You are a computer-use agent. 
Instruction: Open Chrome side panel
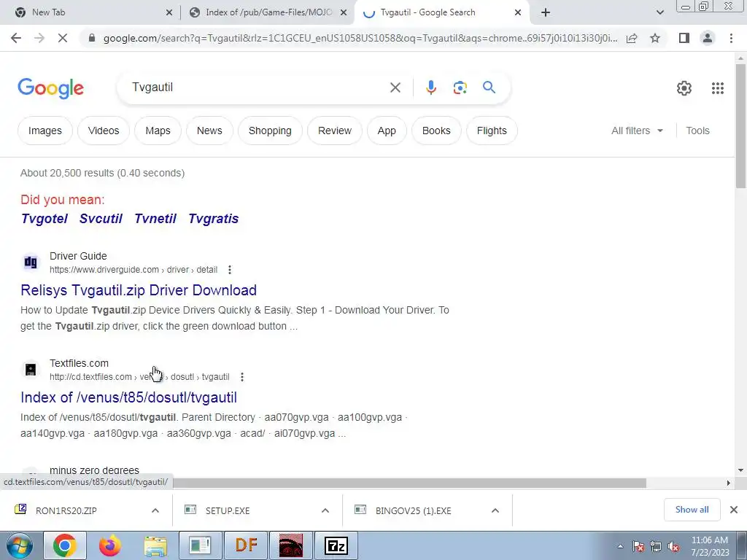684,38
